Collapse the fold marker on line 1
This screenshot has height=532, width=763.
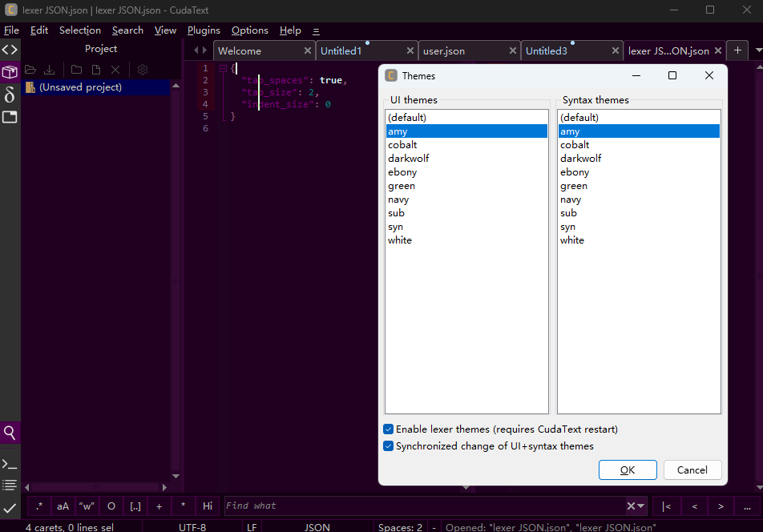[223, 69]
